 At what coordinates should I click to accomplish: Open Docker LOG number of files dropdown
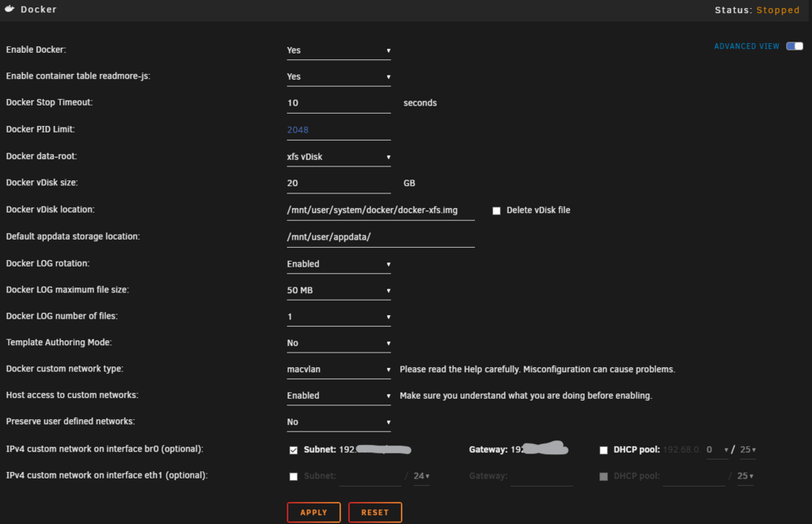339,317
